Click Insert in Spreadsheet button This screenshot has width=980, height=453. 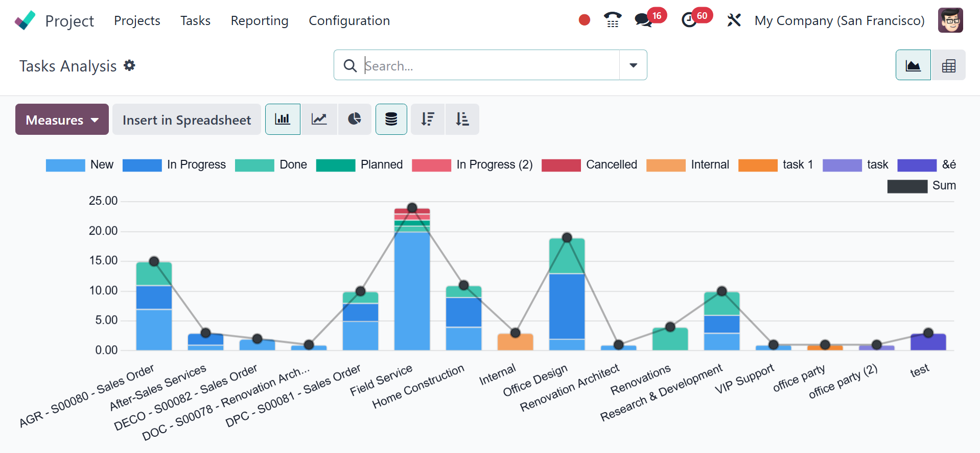point(186,120)
